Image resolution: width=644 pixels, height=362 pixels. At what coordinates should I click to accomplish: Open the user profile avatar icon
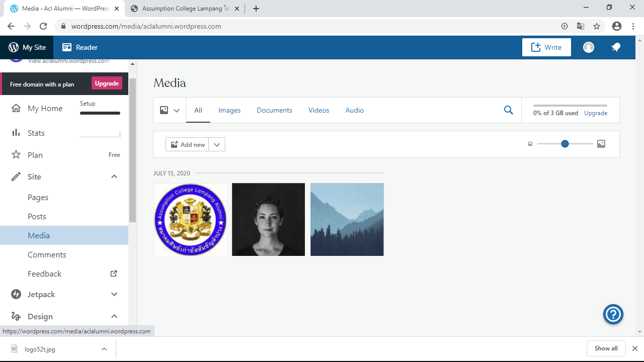[x=589, y=47]
